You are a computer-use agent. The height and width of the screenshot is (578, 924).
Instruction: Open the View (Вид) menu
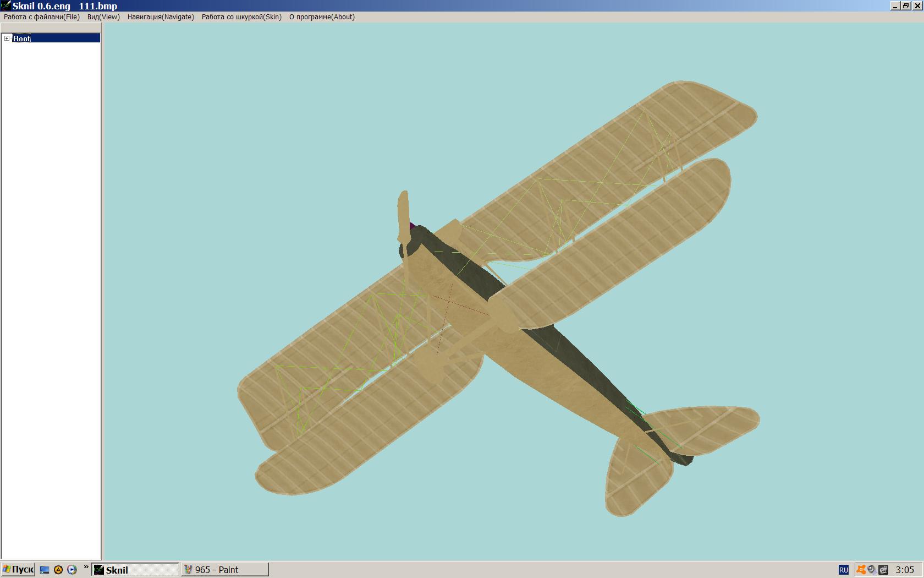point(103,17)
